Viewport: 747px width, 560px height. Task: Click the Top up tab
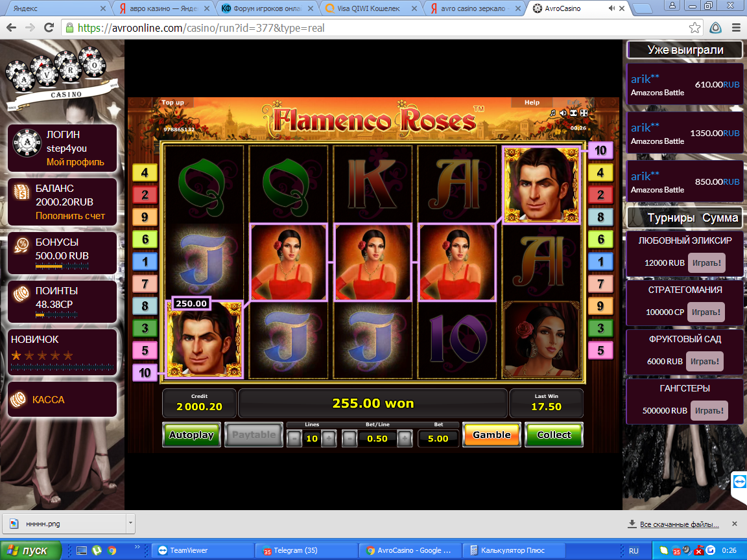pyautogui.click(x=172, y=102)
